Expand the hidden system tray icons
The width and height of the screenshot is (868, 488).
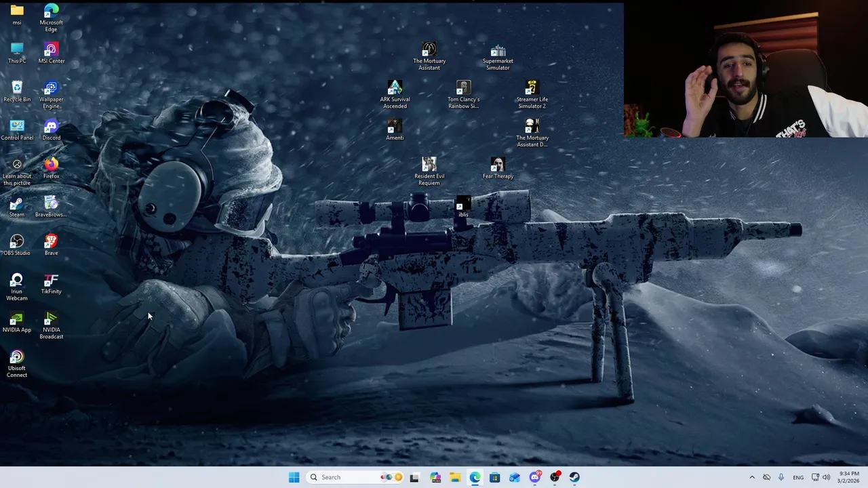751,477
